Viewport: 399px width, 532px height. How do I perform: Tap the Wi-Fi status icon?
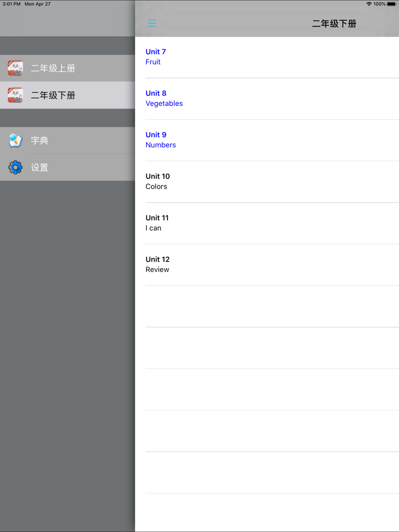pyautogui.click(x=369, y=4)
